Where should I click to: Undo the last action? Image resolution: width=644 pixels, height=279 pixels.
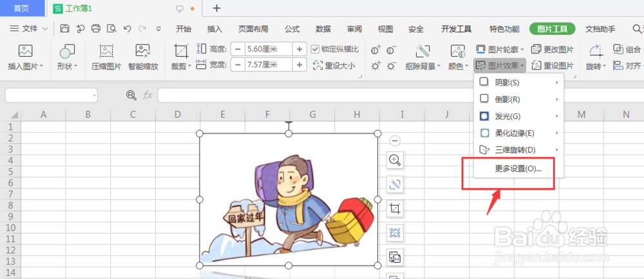[128, 28]
